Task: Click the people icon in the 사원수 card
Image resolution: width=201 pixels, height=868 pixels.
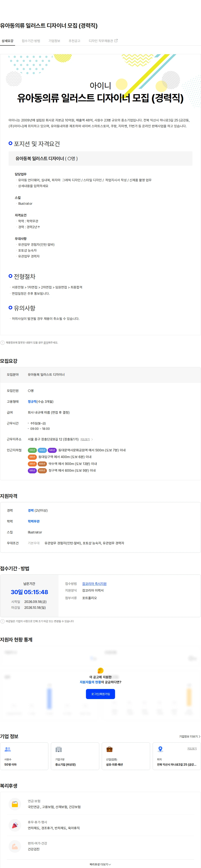Action: 8,749
